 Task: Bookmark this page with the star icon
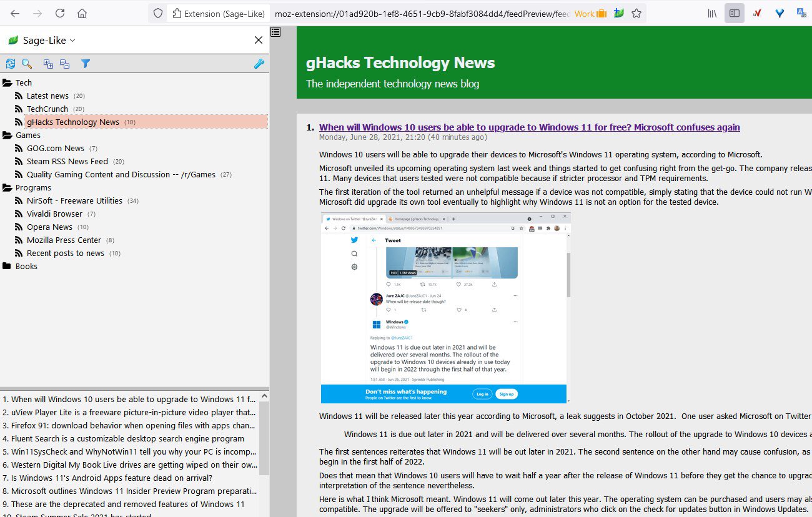pyautogui.click(x=636, y=13)
